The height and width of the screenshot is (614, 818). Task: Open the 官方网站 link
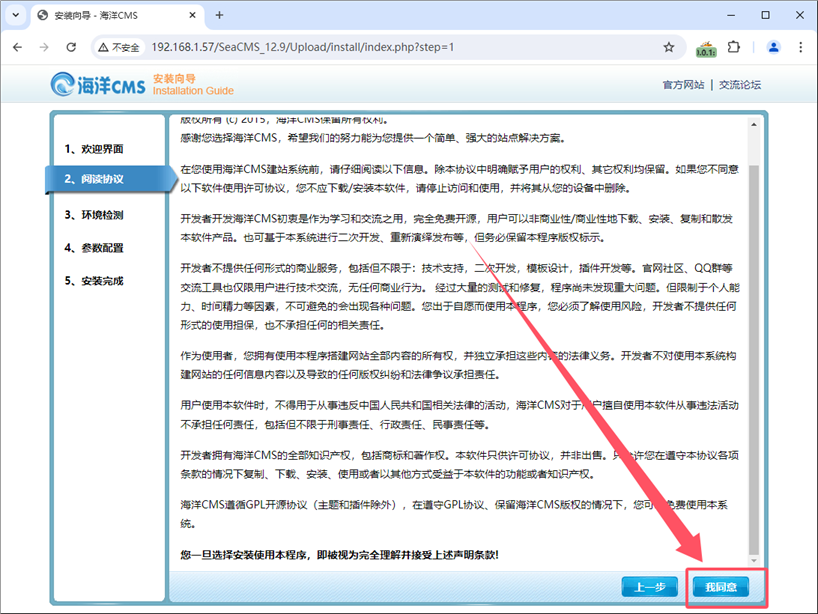click(x=683, y=85)
